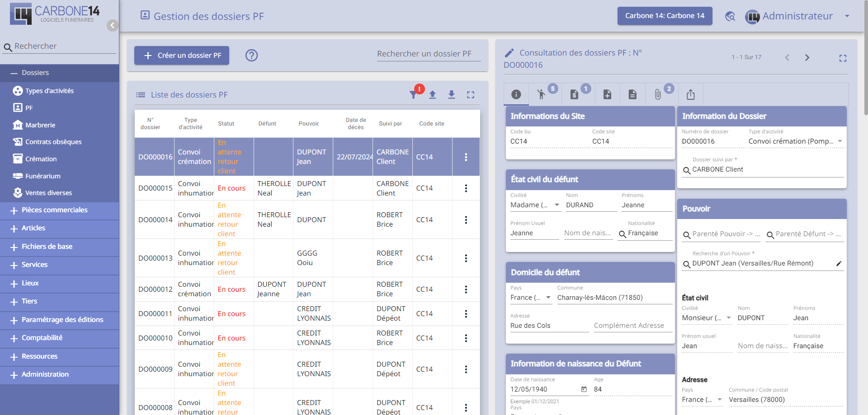Expand the dossier list to fullscreen
868x415 pixels.
pyautogui.click(x=471, y=95)
